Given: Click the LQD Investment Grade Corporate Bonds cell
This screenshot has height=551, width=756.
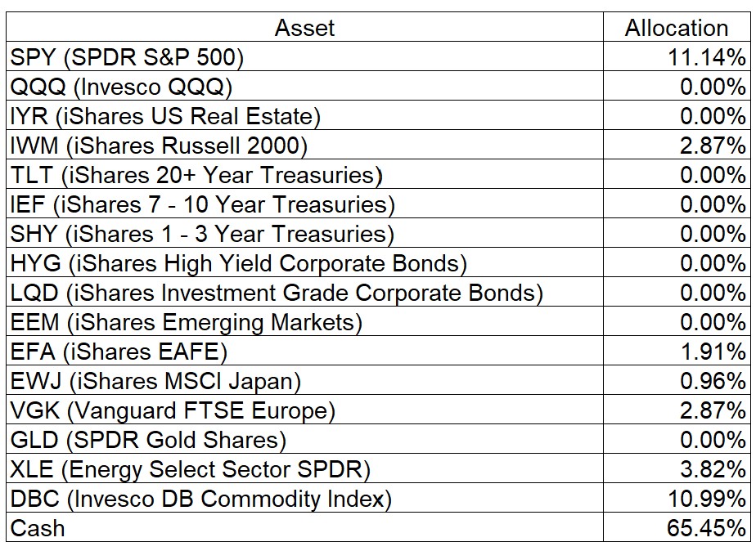Looking at the screenshot, I should [277, 293].
